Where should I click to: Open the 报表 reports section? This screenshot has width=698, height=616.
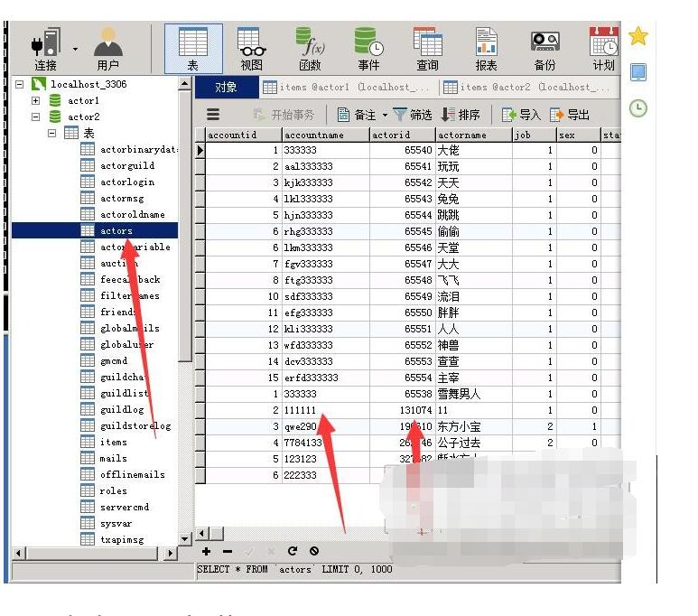click(x=486, y=48)
